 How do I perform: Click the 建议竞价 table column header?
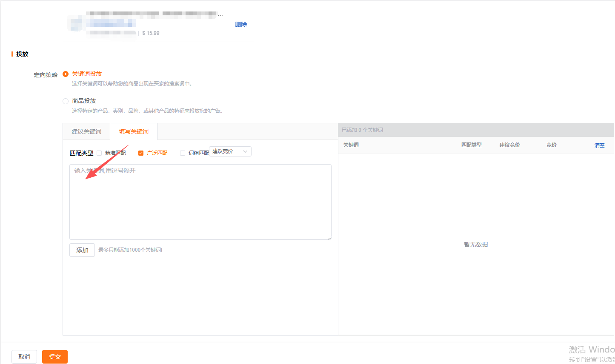click(509, 145)
